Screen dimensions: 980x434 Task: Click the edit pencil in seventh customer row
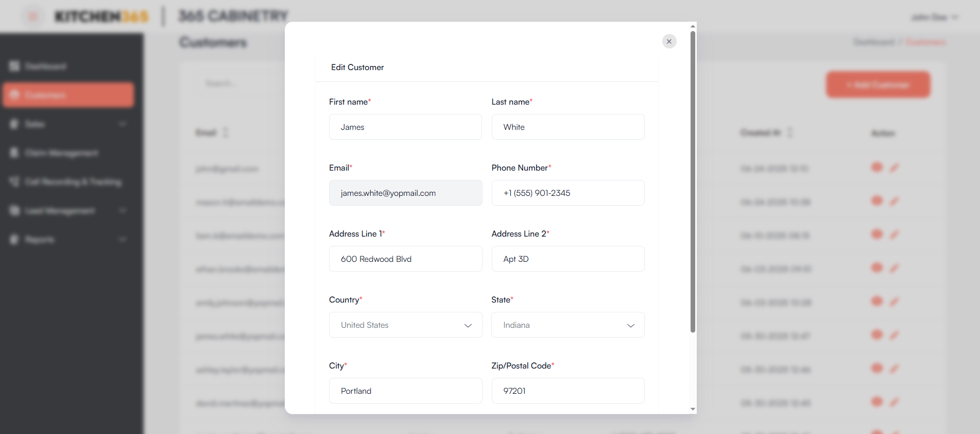(x=895, y=368)
